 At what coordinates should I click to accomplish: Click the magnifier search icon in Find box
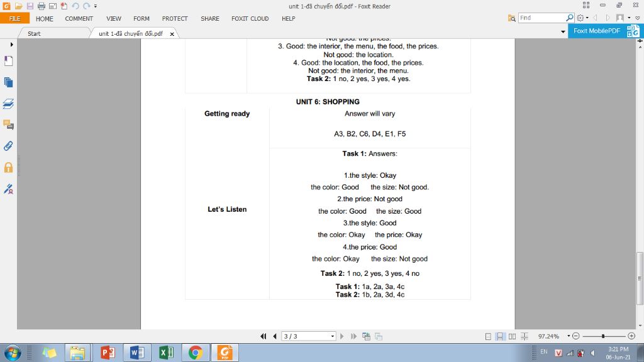570,18
